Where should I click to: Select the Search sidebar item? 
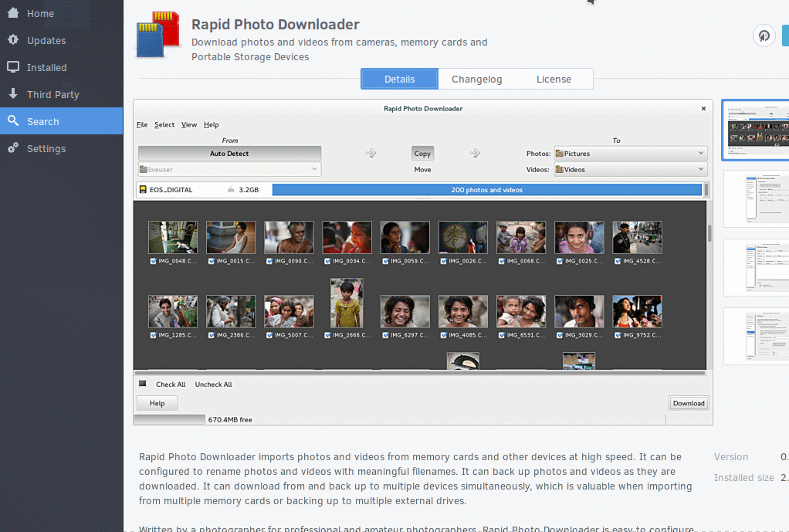[62, 121]
